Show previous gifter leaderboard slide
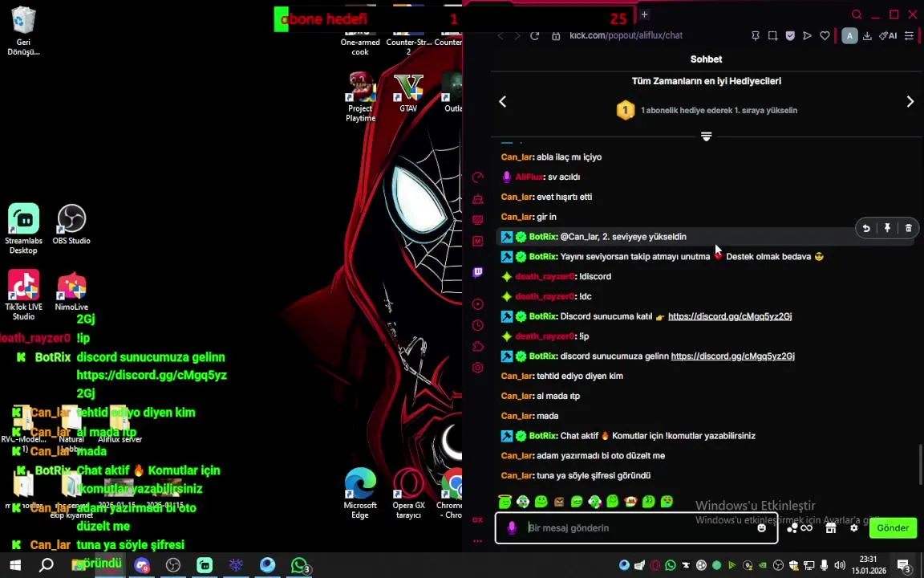 [503, 102]
